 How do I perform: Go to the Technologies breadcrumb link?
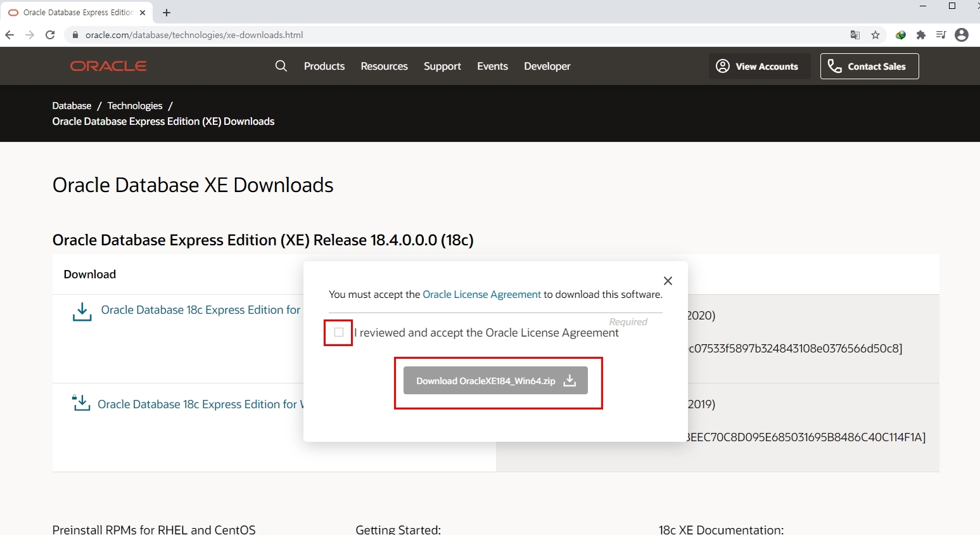(x=135, y=105)
